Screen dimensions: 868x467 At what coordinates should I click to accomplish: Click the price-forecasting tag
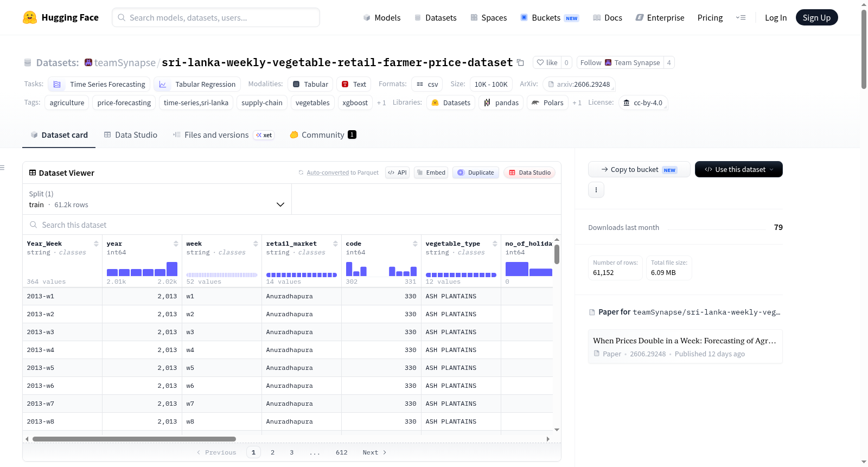[124, 103]
